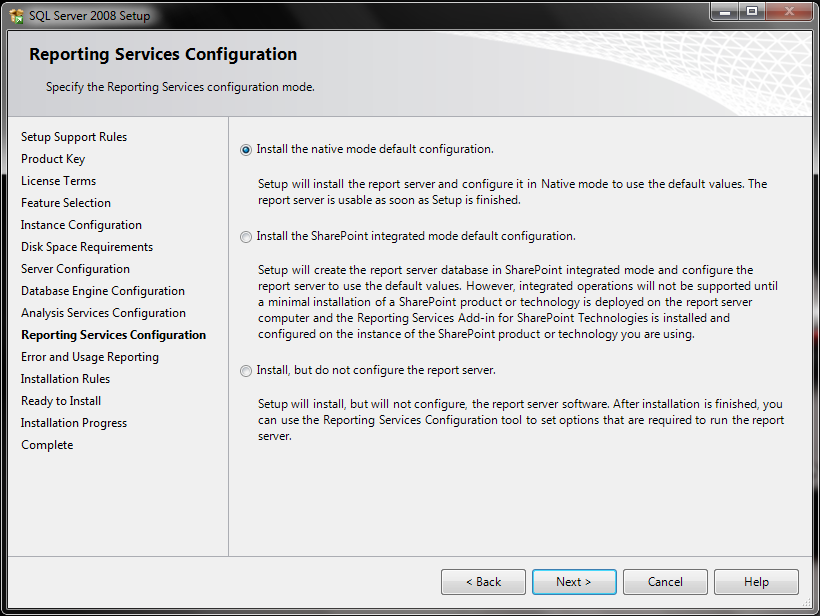
Task: Click Instance Configuration step
Action: (x=81, y=225)
